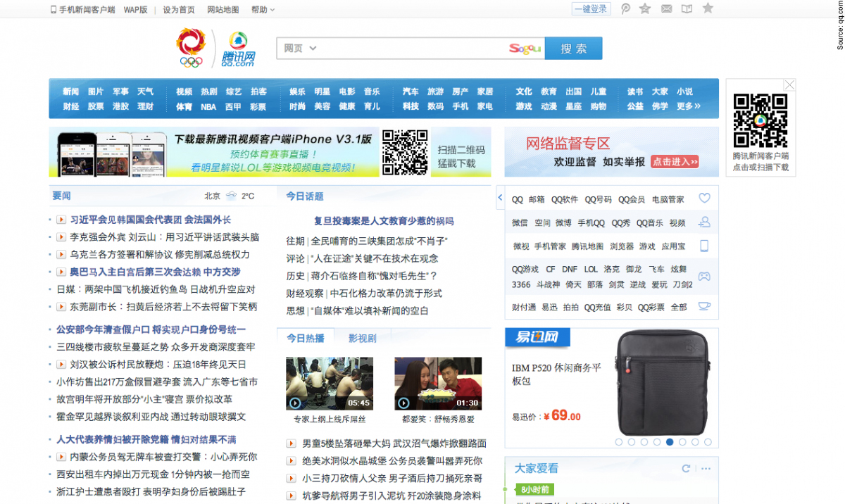845x504 pixels.
Task: Select the last carousel dot under the bag ad
Action: pos(708,442)
